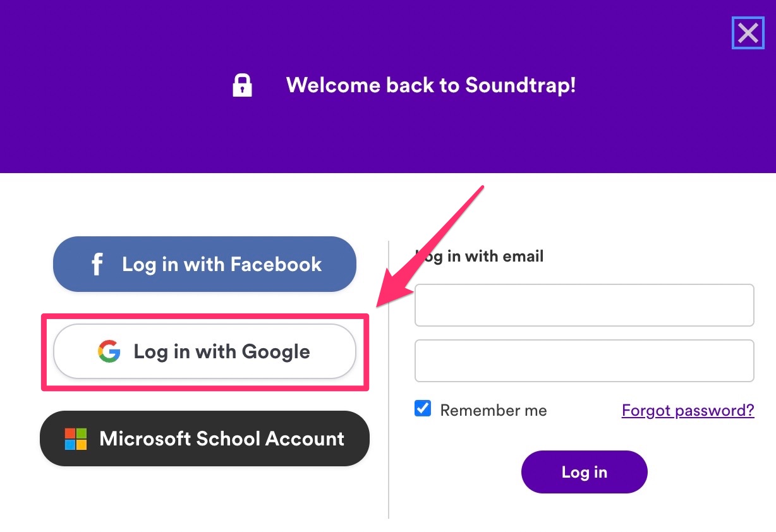
Task: Click the pink highlight box border
Action: coord(205,316)
